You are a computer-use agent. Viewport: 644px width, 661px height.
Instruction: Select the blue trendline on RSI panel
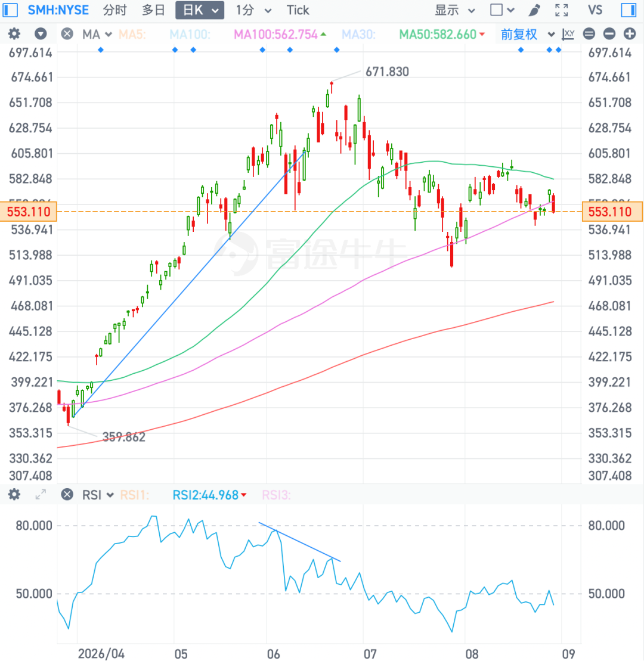point(300,542)
